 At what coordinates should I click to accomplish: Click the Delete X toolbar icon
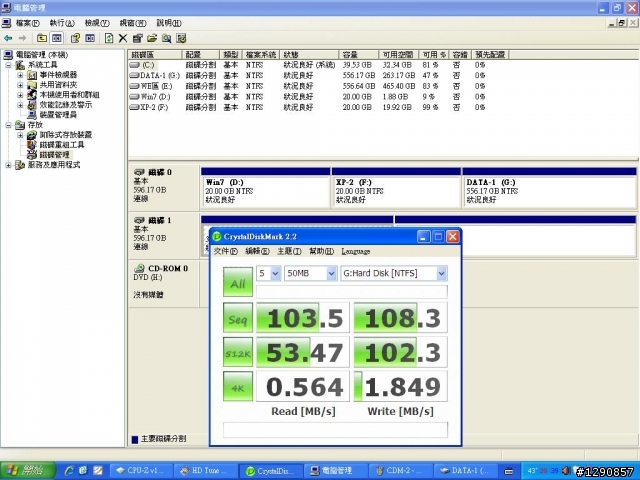123,38
